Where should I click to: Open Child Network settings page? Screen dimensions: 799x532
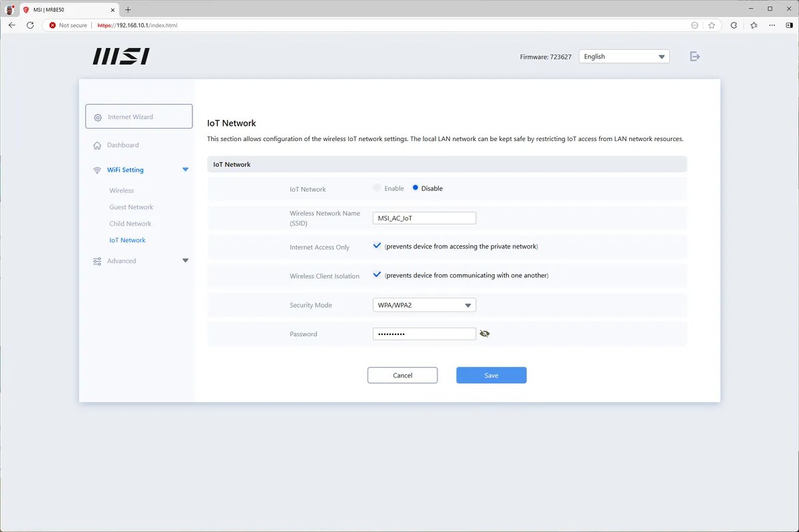pos(130,224)
